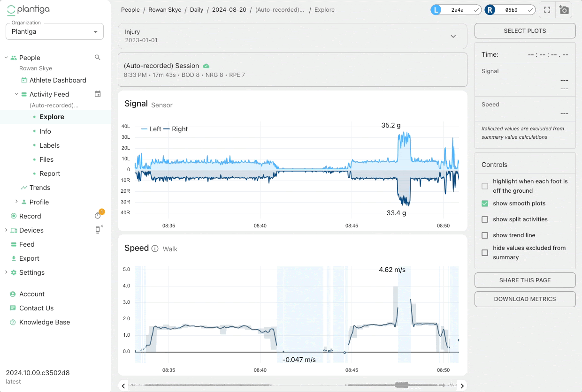Click the Settings gear icon
Image resolution: width=582 pixels, height=392 pixels.
point(14,272)
